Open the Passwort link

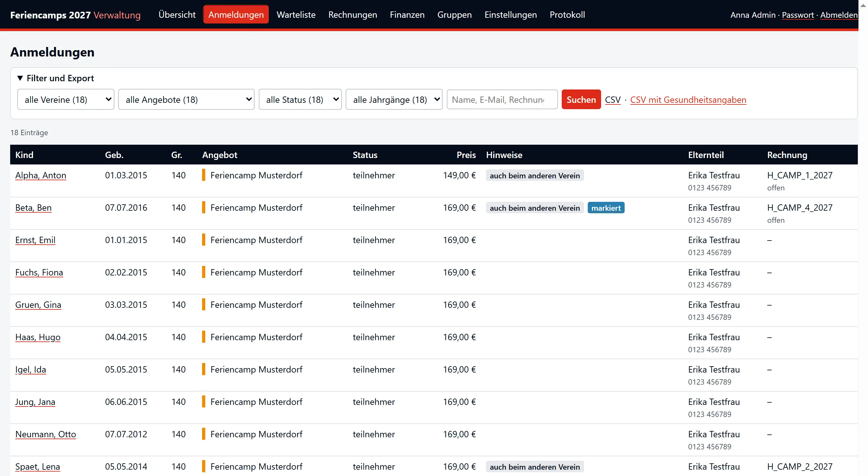click(x=797, y=15)
